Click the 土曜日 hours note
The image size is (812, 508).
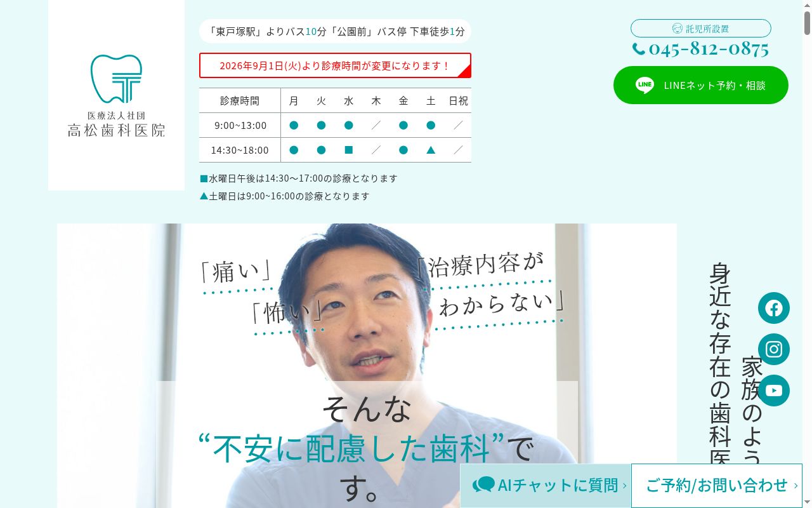pyautogui.click(x=285, y=196)
